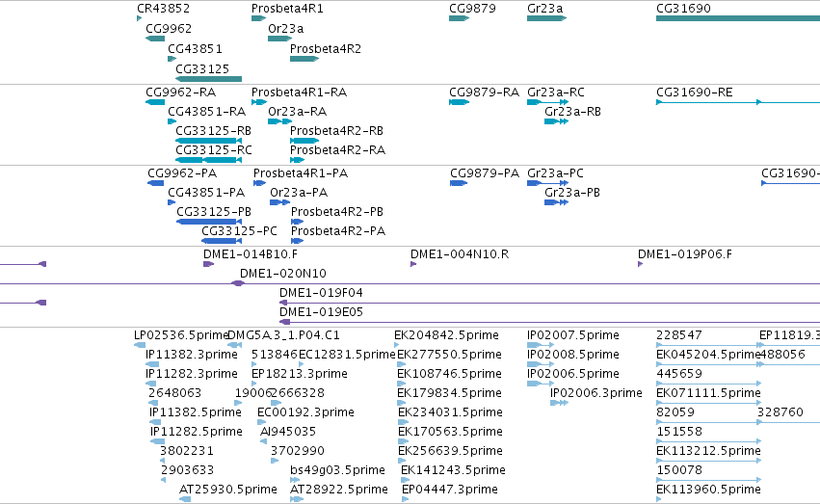This screenshot has width=820, height=504.
Task: Click the DME1-020N10 clone label
Action: coord(283,274)
